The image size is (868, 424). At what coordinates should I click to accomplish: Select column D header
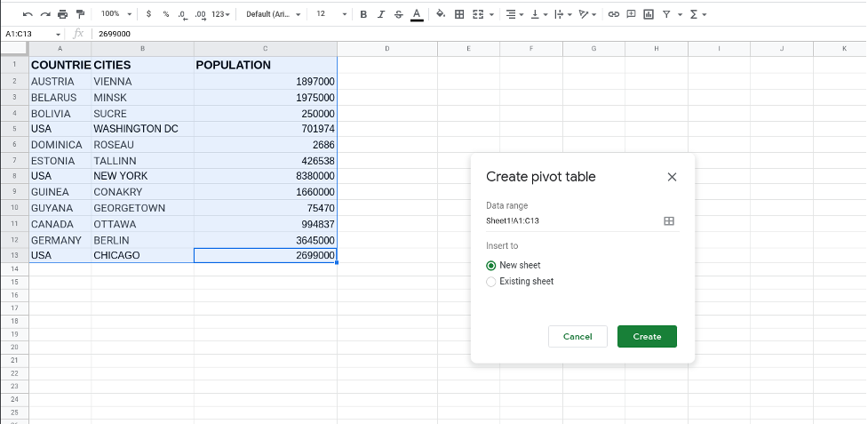[387, 49]
